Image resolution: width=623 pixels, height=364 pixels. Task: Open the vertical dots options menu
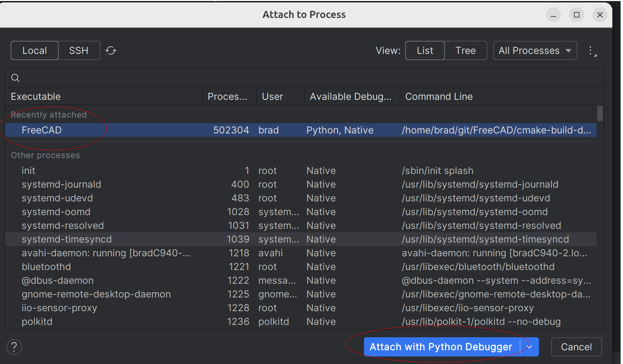coord(591,51)
